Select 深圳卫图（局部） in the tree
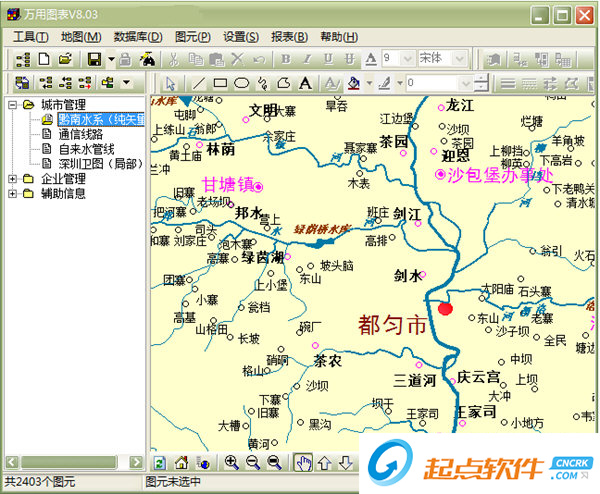The width and height of the screenshot is (600, 494). (99, 164)
